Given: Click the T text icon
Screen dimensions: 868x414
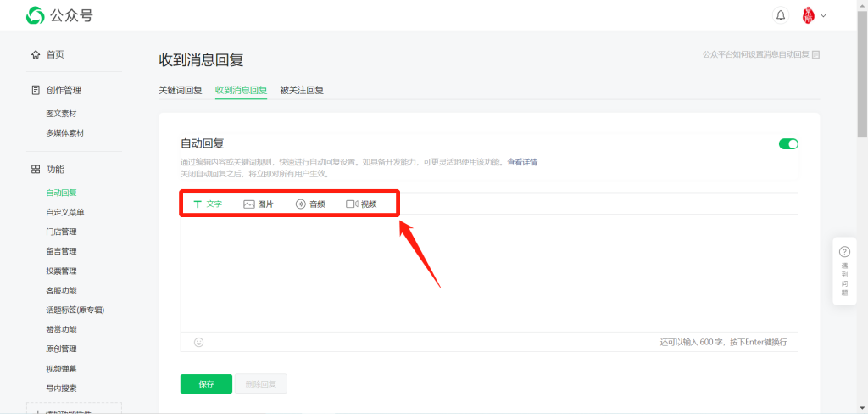Looking at the screenshot, I should pyautogui.click(x=197, y=204).
